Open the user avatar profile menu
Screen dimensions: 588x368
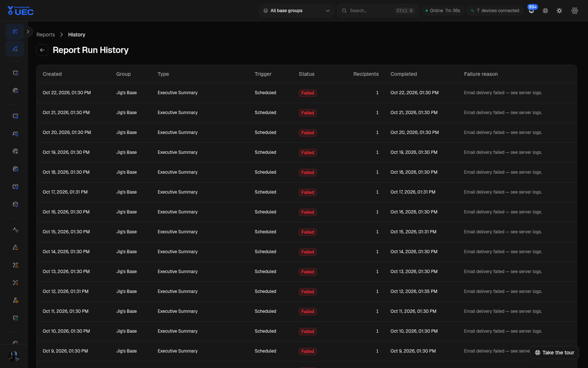[x=14, y=356]
